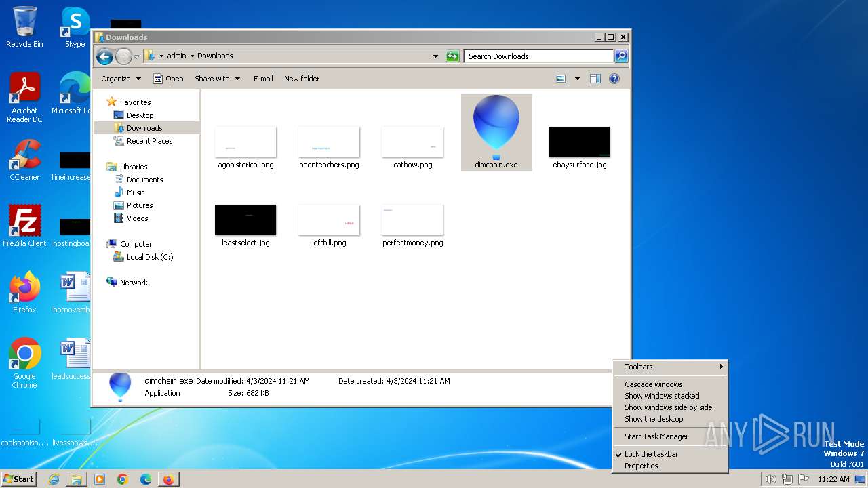The image size is (868, 488).
Task: Click the Action Center flag tray icon
Action: click(804, 479)
